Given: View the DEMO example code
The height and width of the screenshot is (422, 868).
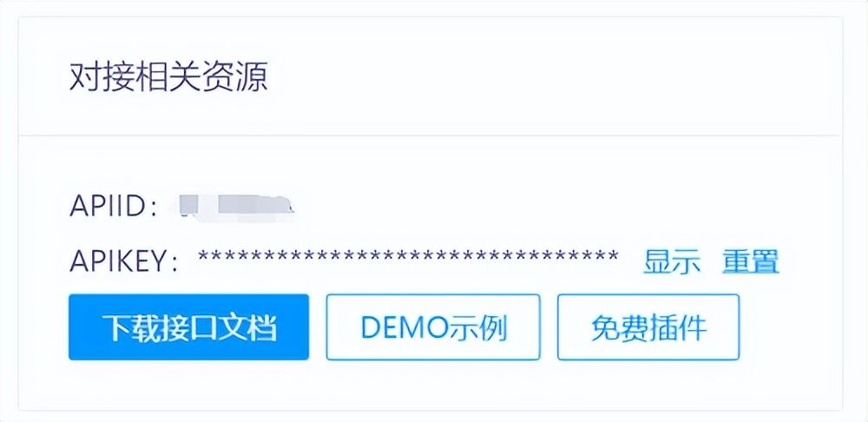Looking at the screenshot, I should tap(433, 326).
